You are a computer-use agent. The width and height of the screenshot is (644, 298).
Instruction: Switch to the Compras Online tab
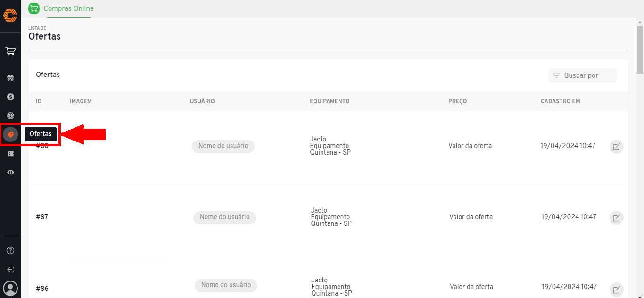coord(68,8)
